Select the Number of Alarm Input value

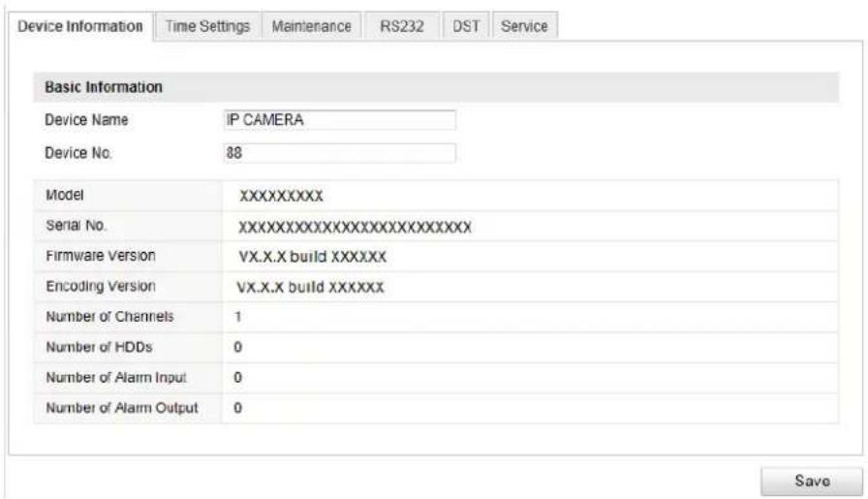pos(238,378)
